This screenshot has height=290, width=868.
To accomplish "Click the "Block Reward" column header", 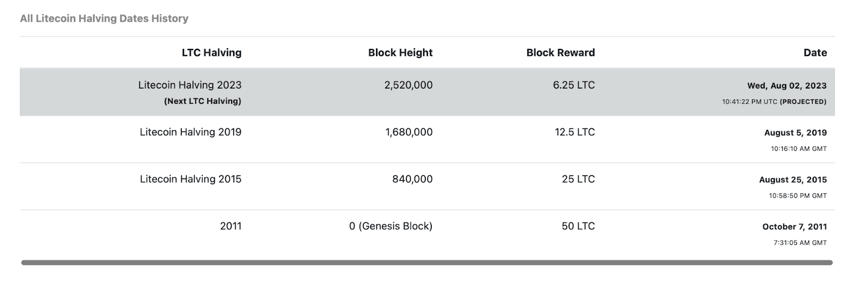I will click(x=560, y=53).
